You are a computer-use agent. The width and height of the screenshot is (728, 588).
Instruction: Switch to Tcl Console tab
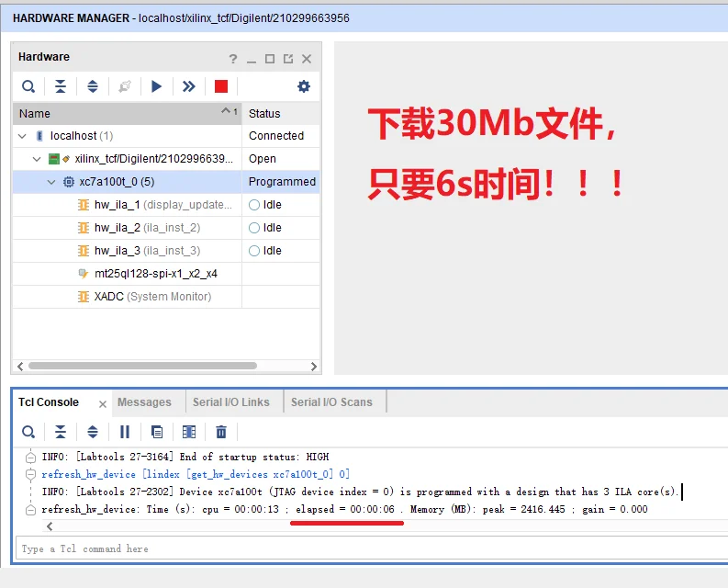click(x=49, y=402)
